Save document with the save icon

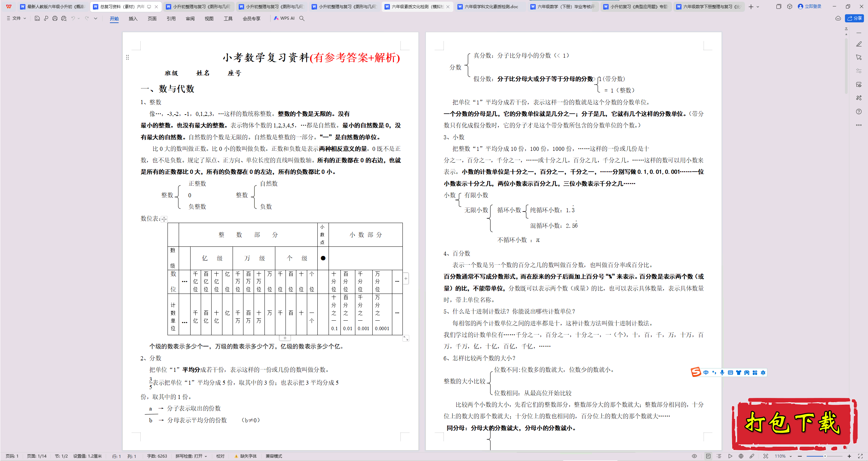[x=37, y=19]
